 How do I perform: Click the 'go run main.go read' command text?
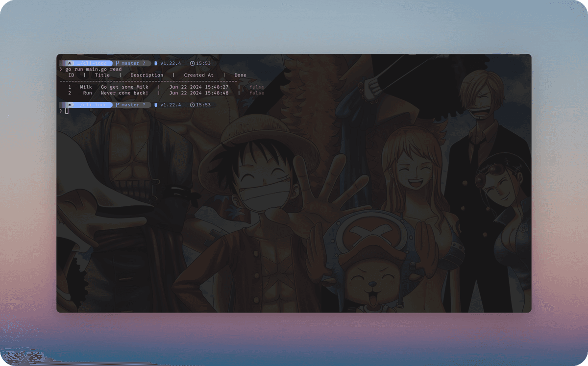(x=94, y=70)
